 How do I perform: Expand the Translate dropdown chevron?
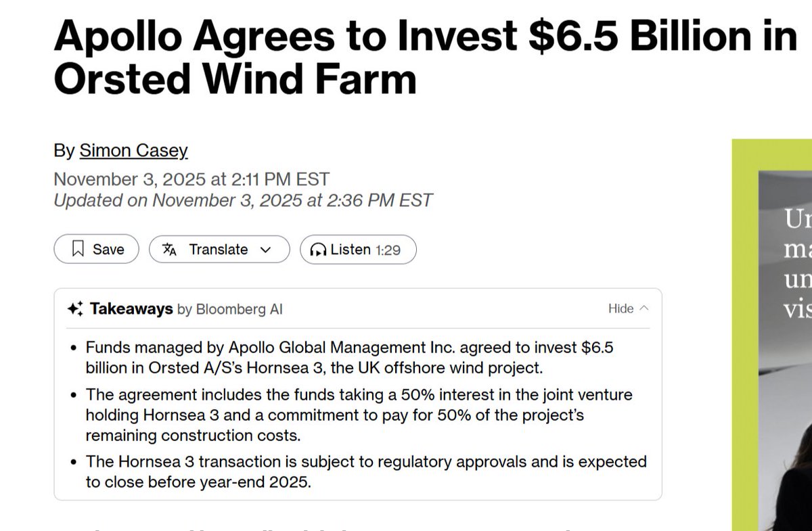(x=265, y=250)
